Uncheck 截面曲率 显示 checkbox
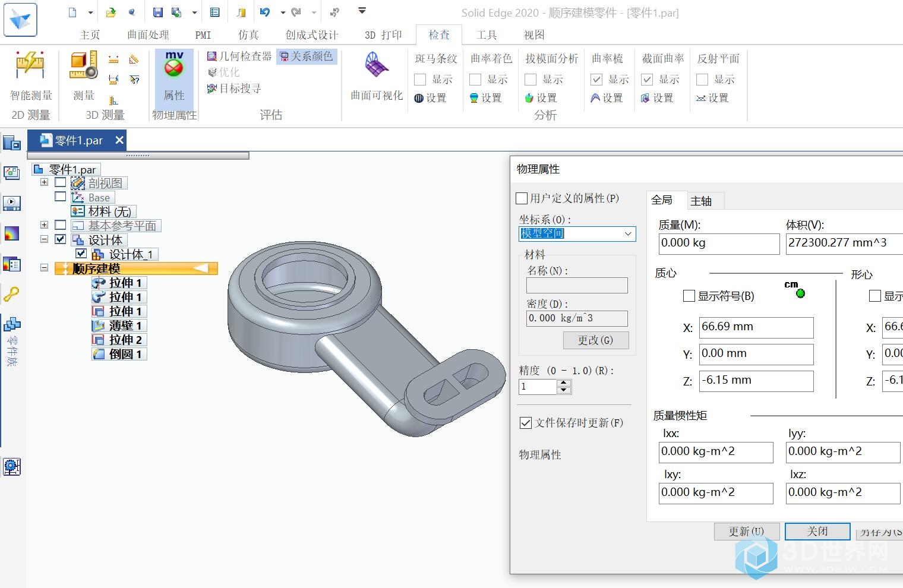 pyautogui.click(x=647, y=80)
